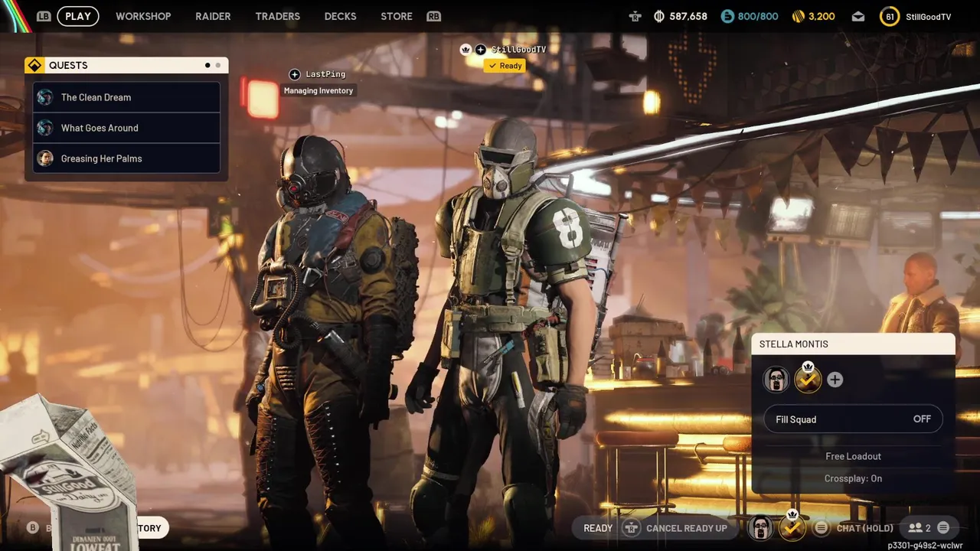Click the yellow Ready badge under StillGoodTV
Viewport: 980px width, 551px height.
(505, 66)
